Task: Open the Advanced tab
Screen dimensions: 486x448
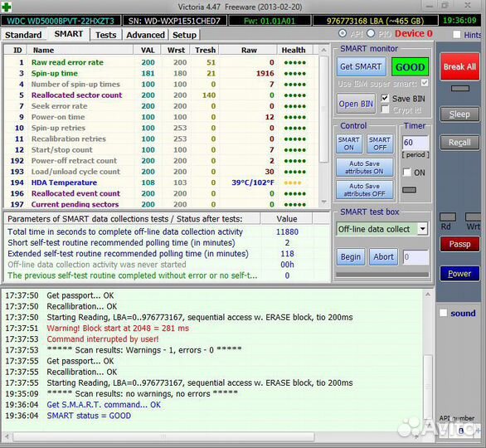Action: (145, 35)
